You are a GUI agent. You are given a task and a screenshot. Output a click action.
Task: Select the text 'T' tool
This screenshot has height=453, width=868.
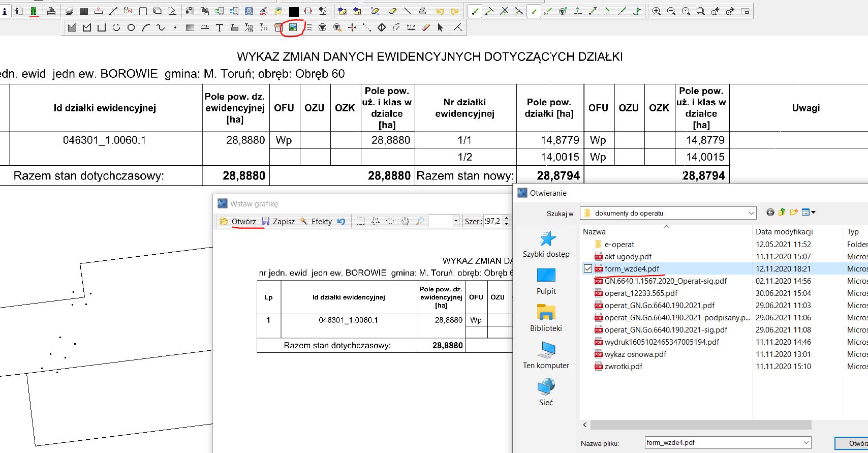219,27
